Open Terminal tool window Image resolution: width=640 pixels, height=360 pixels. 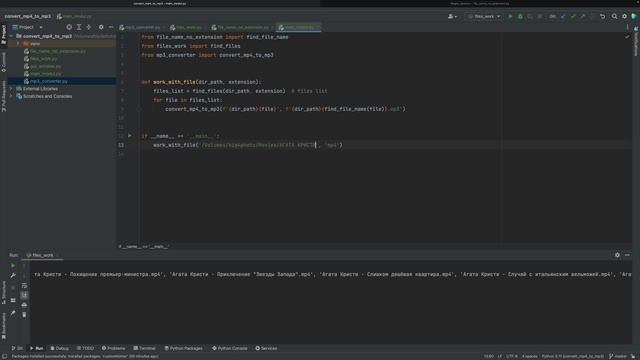pyautogui.click(x=144, y=348)
